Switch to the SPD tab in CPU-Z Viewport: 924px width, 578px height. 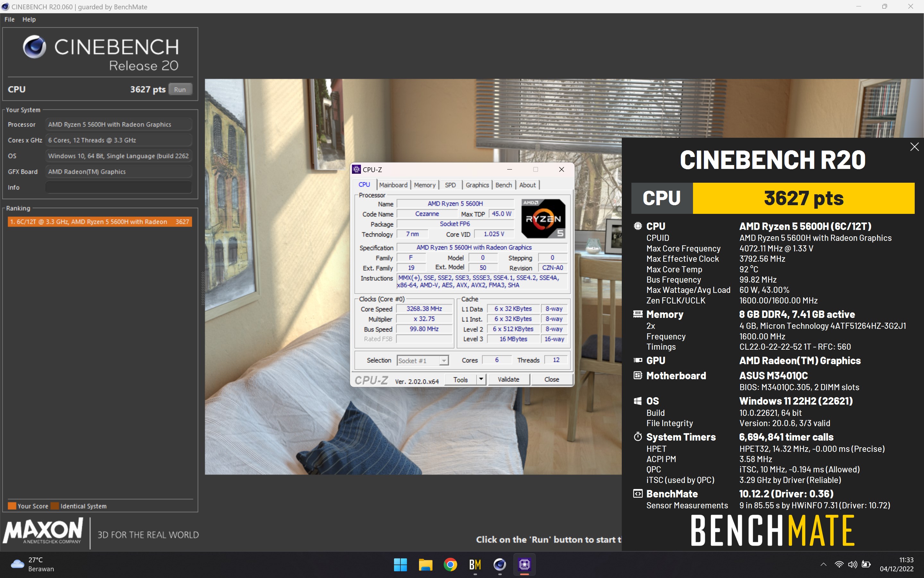click(x=450, y=185)
